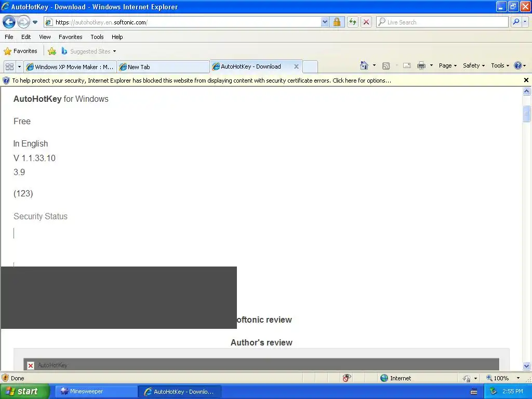Go back using the Back arrow button
The width and height of the screenshot is (532, 399).
[9, 22]
